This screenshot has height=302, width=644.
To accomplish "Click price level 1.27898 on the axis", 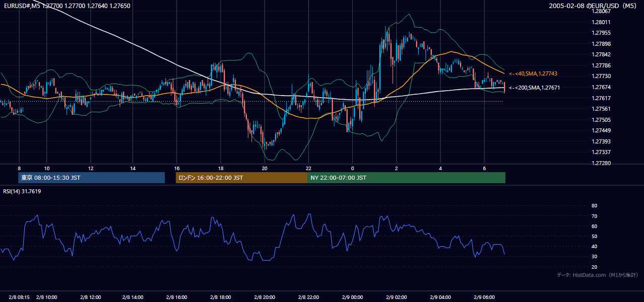I will 601,44.
